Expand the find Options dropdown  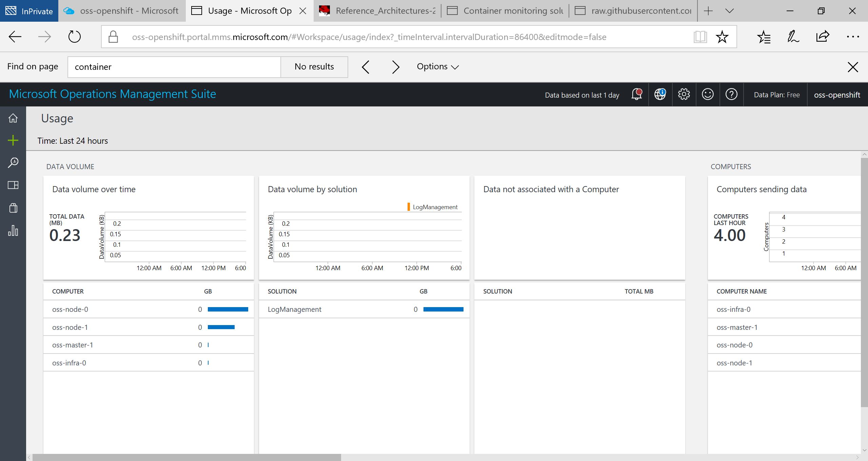pyautogui.click(x=437, y=67)
